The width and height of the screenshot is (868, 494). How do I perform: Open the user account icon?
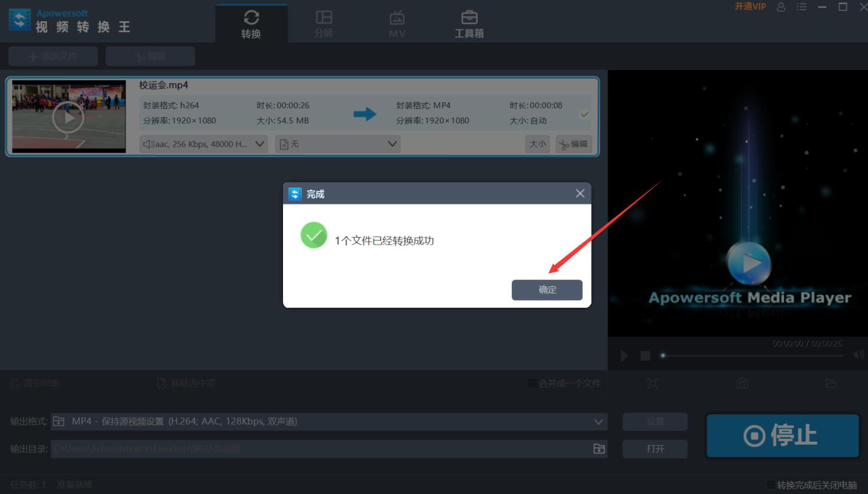(781, 7)
